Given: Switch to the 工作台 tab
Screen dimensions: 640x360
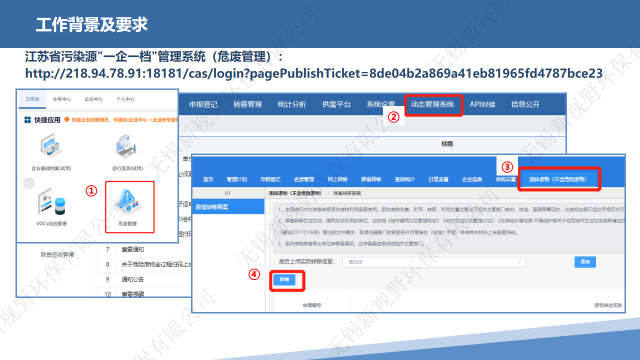Looking at the screenshot, I should point(32,99).
